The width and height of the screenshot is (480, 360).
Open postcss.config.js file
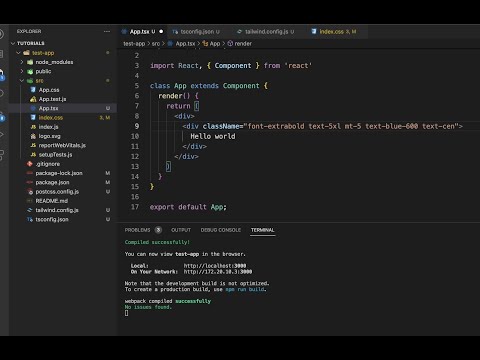57,192
